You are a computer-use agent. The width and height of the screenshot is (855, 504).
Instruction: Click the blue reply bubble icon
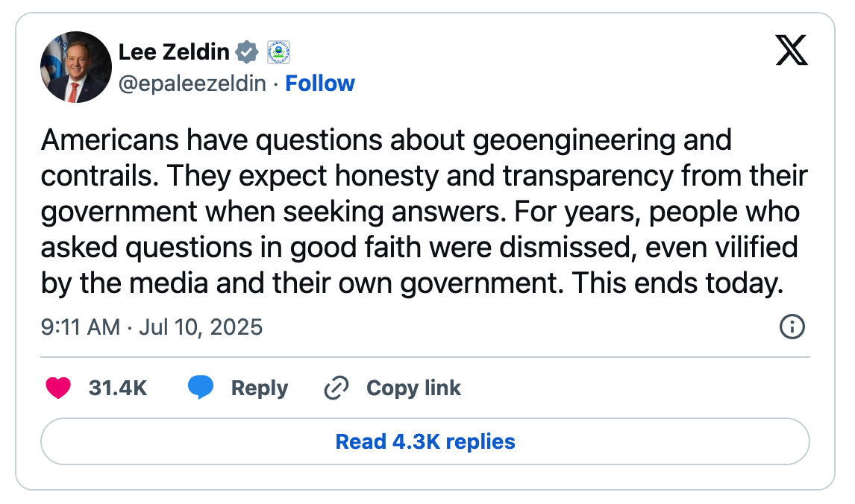[200, 388]
